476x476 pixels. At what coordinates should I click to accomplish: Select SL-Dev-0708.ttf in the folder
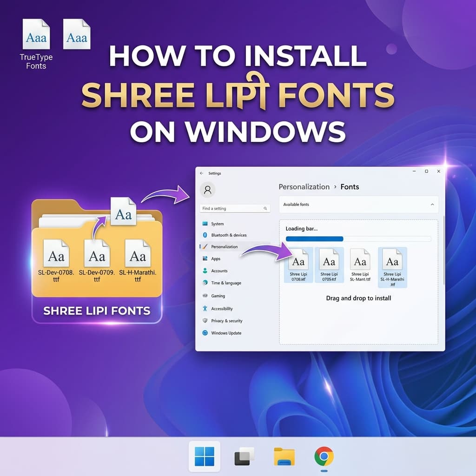[56, 261]
